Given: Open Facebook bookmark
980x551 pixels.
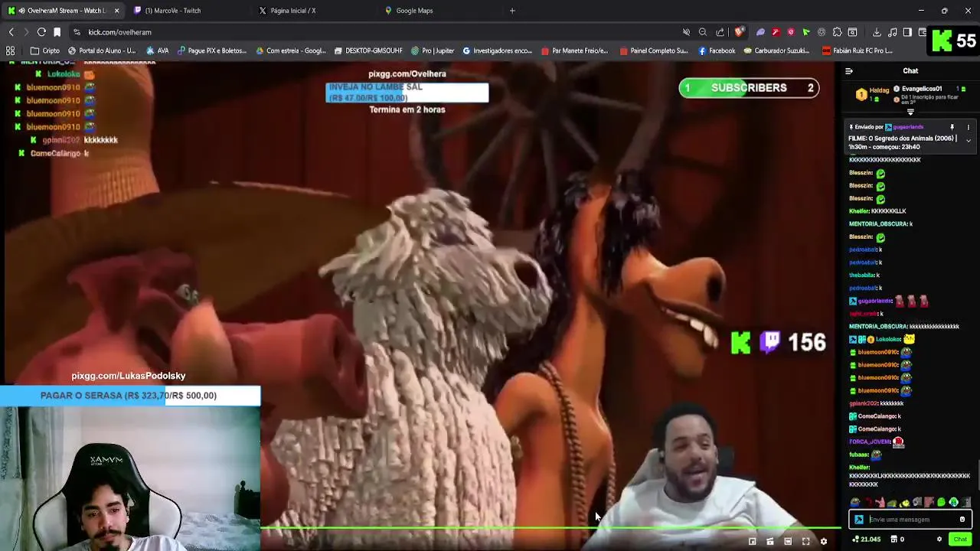Looking at the screenshot, I should point(717,51).
